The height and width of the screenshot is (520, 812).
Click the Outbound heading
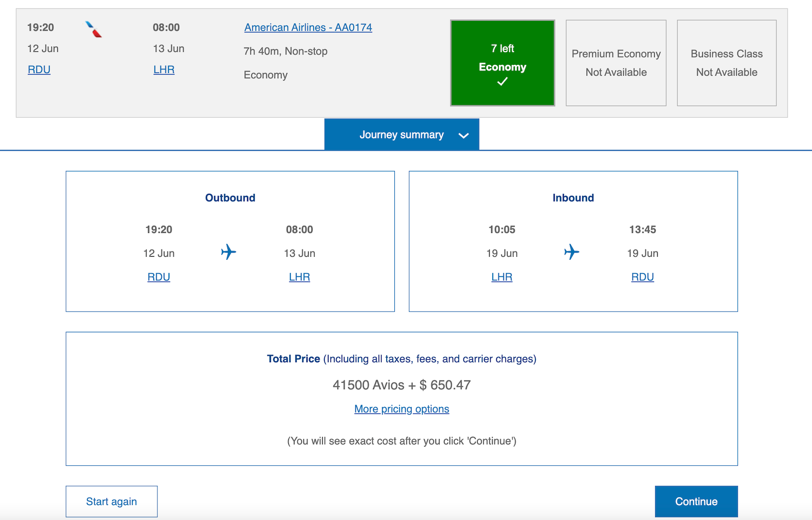pyautogui.click(x=230, y=198)
